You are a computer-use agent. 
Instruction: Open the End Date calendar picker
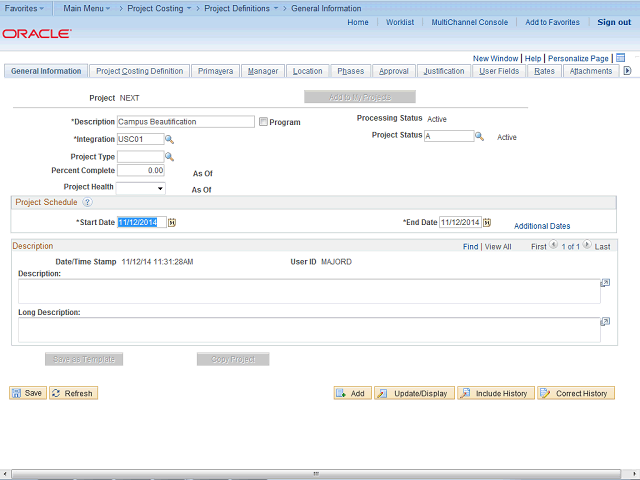(x=488, y=222)
